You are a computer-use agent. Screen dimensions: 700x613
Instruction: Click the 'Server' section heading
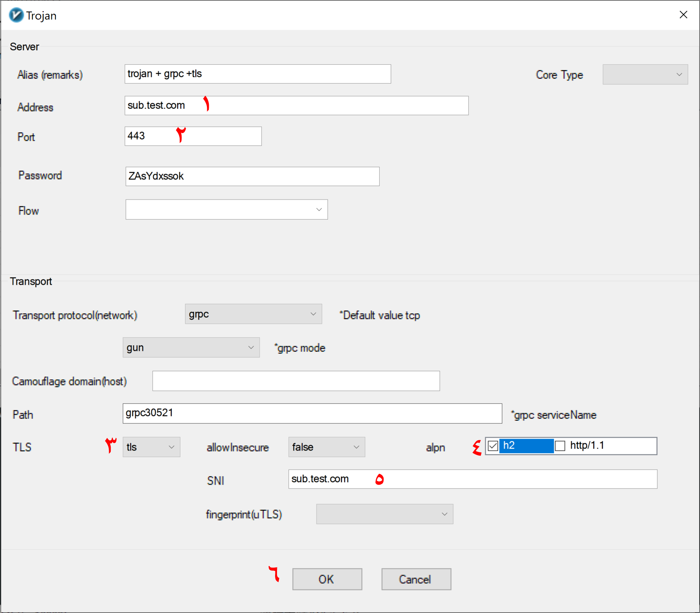[24, 47]
